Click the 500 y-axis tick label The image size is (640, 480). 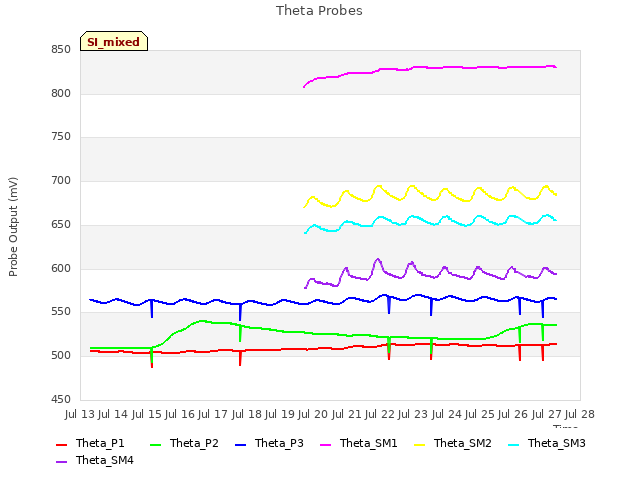(61, 356)
